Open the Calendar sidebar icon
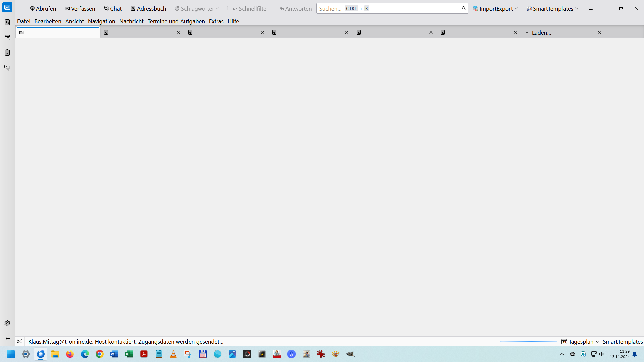644x362 pixels. coord(7,38)
